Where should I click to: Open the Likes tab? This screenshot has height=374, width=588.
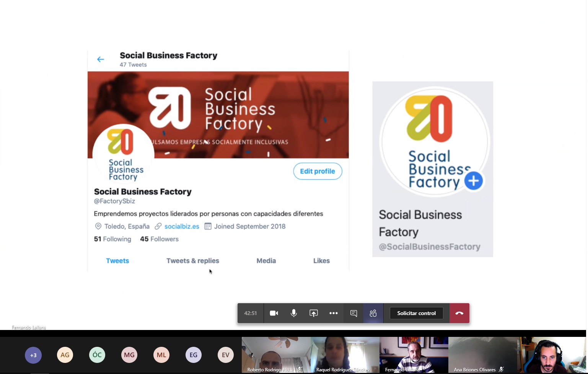point(321,261)
